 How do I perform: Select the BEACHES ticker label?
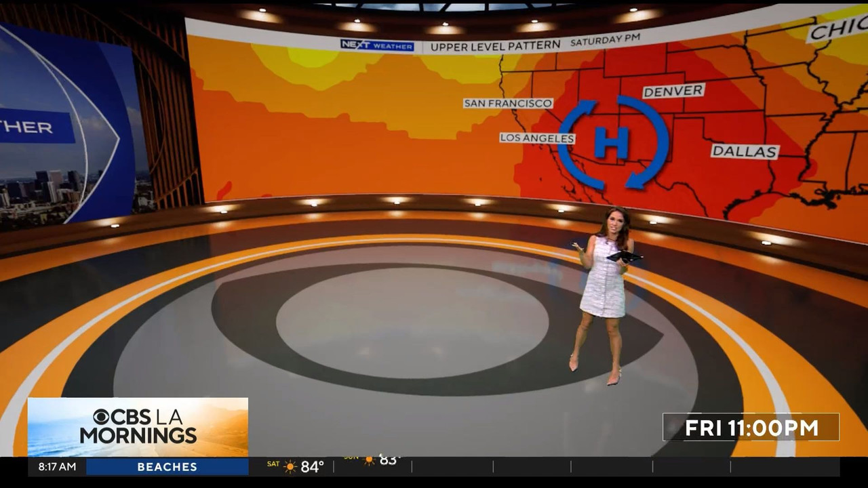coord(167,467)
